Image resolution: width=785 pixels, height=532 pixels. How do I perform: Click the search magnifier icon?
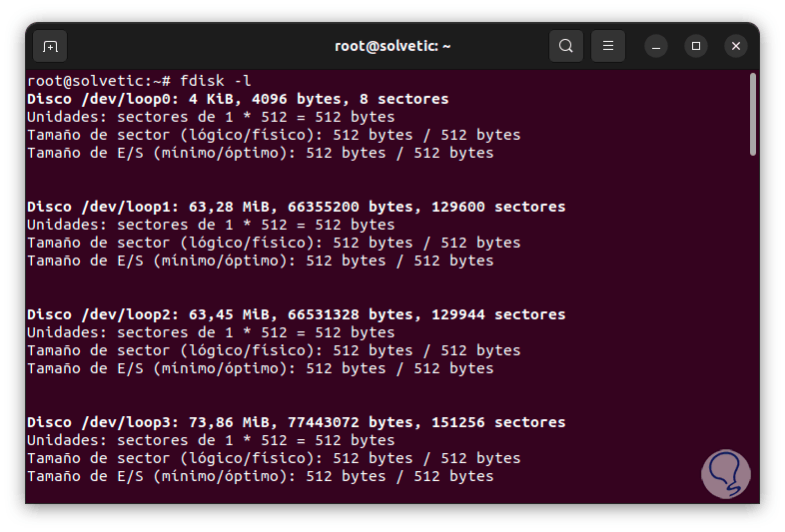pyautogui.click(x=566, y=46)
